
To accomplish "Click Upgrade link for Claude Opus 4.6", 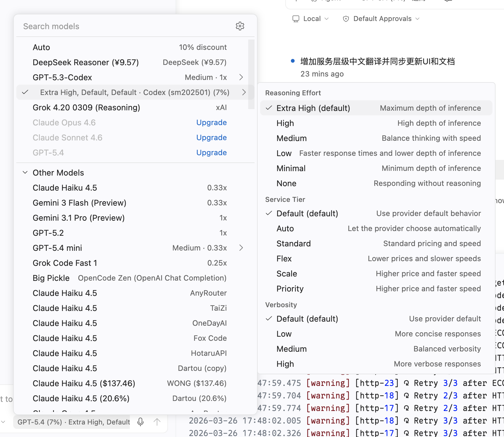I will [x=211, y=123].
